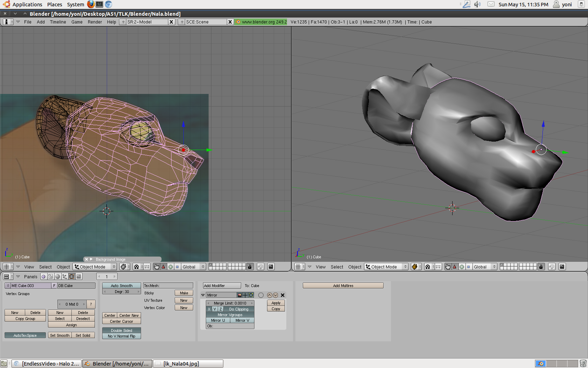Click the render image icon in the left viewport header
Image resolution: width=588 pixels, height=368 pixels.
(x=271, y=267)
